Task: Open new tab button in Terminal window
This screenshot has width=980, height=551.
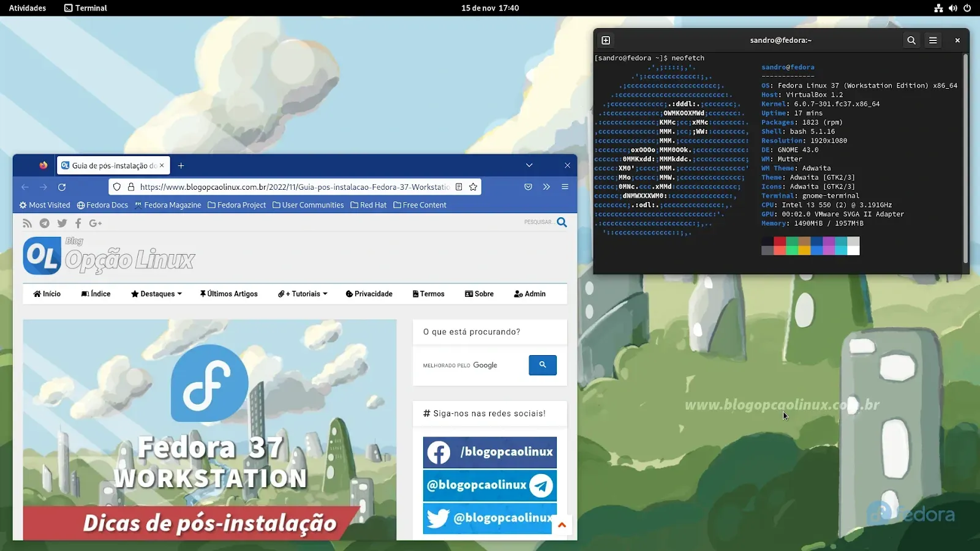Action: coord(606,40)
